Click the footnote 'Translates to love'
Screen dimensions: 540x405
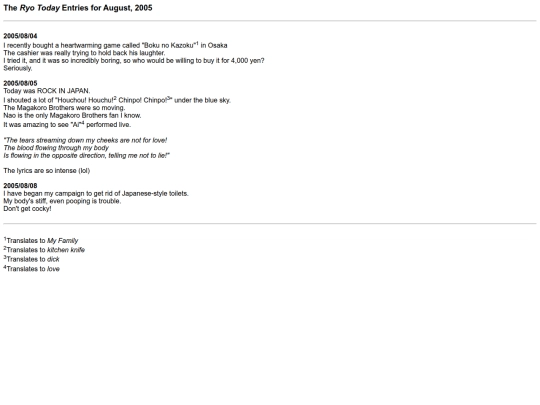point(32,269)
